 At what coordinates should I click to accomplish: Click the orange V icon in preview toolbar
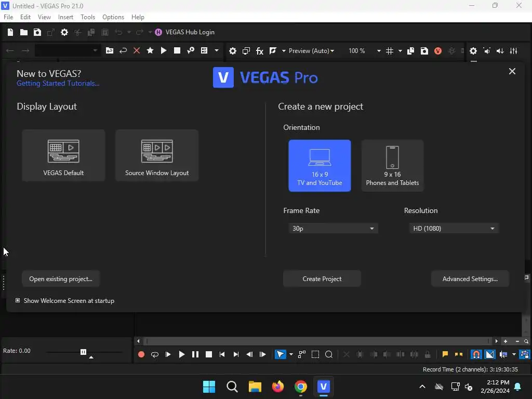438,51
